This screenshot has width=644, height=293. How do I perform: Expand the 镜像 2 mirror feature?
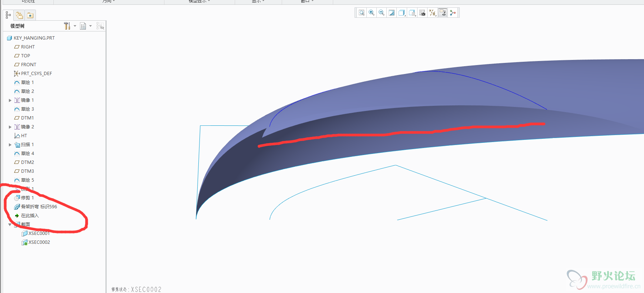click(x=10, y=127)
